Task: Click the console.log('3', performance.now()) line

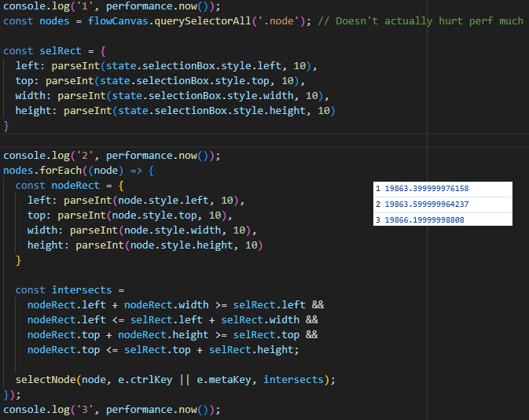Action: [x=112, y=410]
